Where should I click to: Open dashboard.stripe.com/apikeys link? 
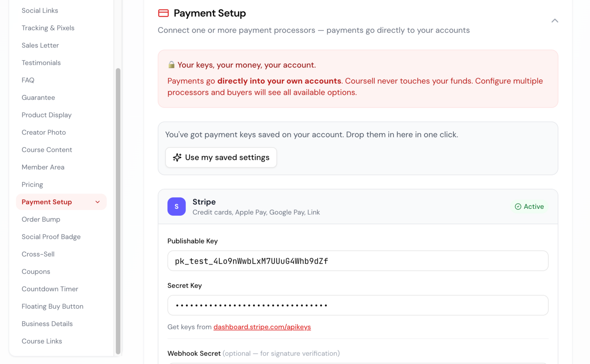coord(262,327)
